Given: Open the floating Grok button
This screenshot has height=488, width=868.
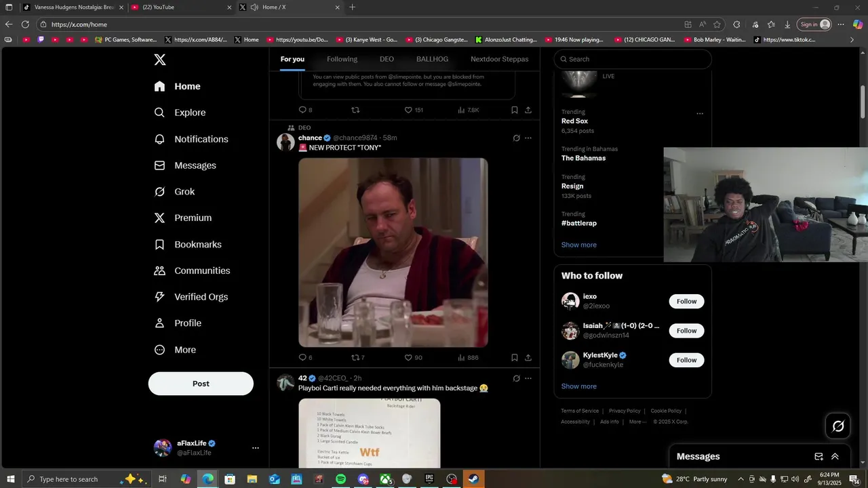Looking at the screenshot, I should [x=838, y=426].
